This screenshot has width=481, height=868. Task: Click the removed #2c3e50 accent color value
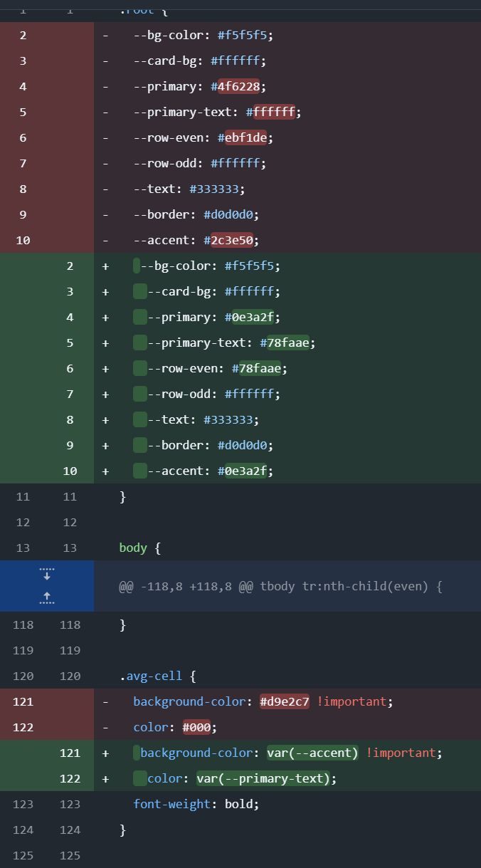pyautogui.click(x=231, y=240)
